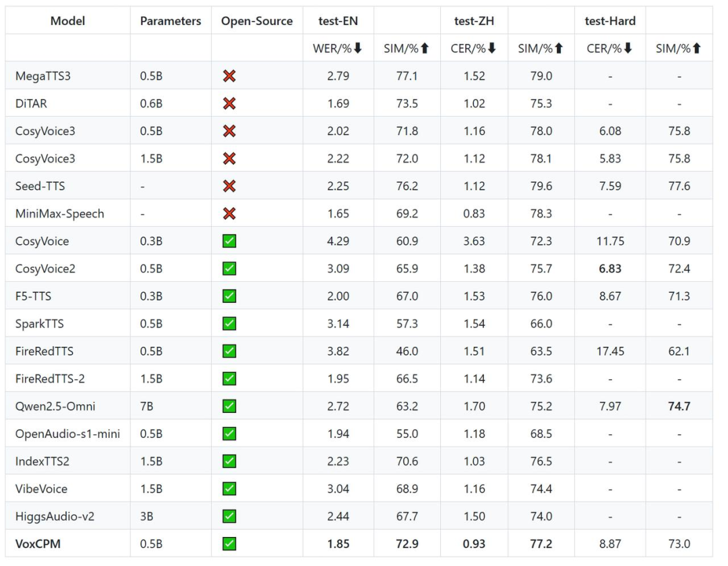Click the green checkmark for CosyVoice2
The height and width of the screenshot is (566, 728).
tap(229, 268)
